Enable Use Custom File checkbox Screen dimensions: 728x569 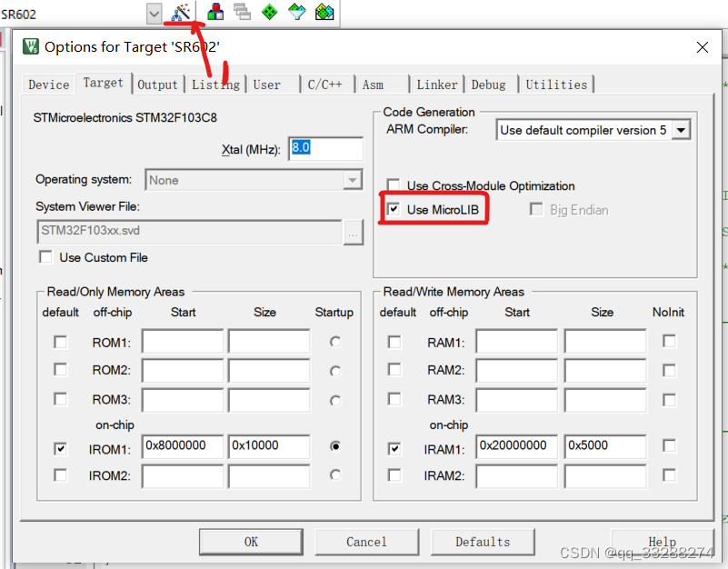[x=46, y=257]
